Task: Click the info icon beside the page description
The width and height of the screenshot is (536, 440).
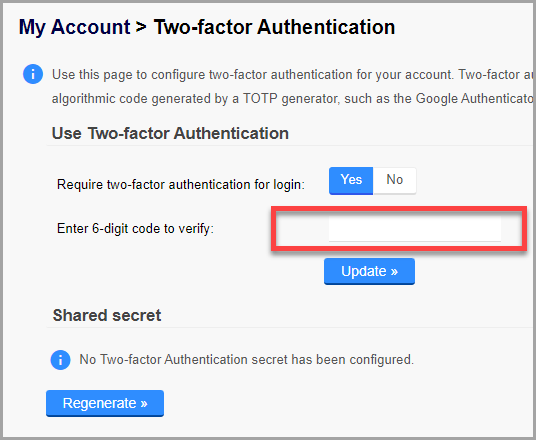Action: [x=33, y=74]
